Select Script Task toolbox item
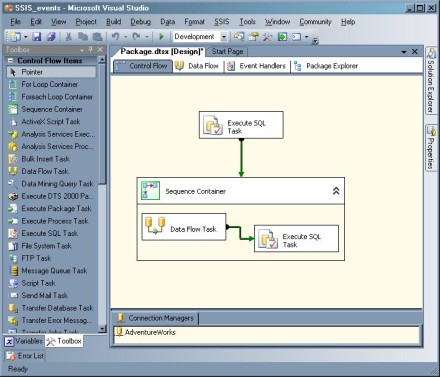440x377 pixels. [x=38, y=283]
